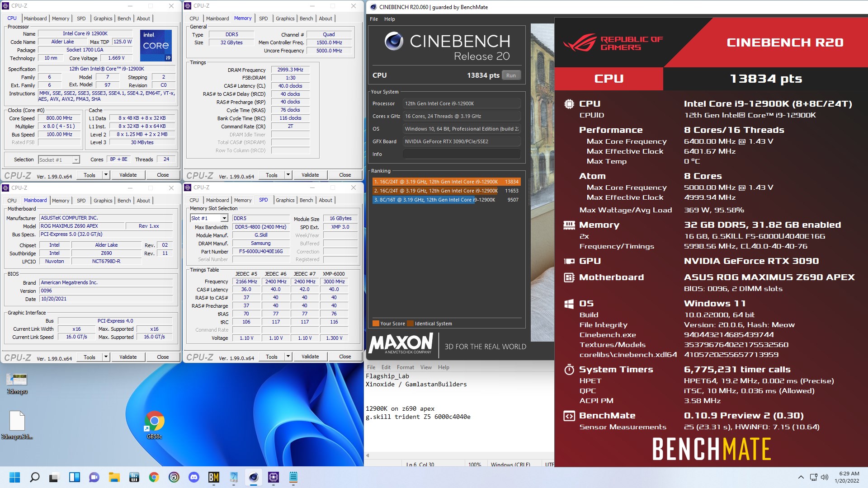Image resolution: width=868 pixels, height=488 pixels.
Task: Open Tools dropdown arrow in the Memory-tab CPU-Z window
Action: coord(288,175)
